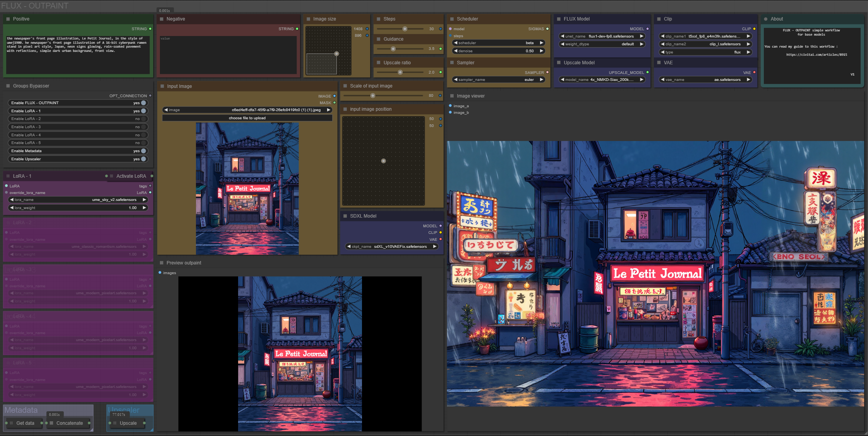868x436 pixels.
Task: Click right arrow of lora_weight 1.00
Action: pos(144,208)
